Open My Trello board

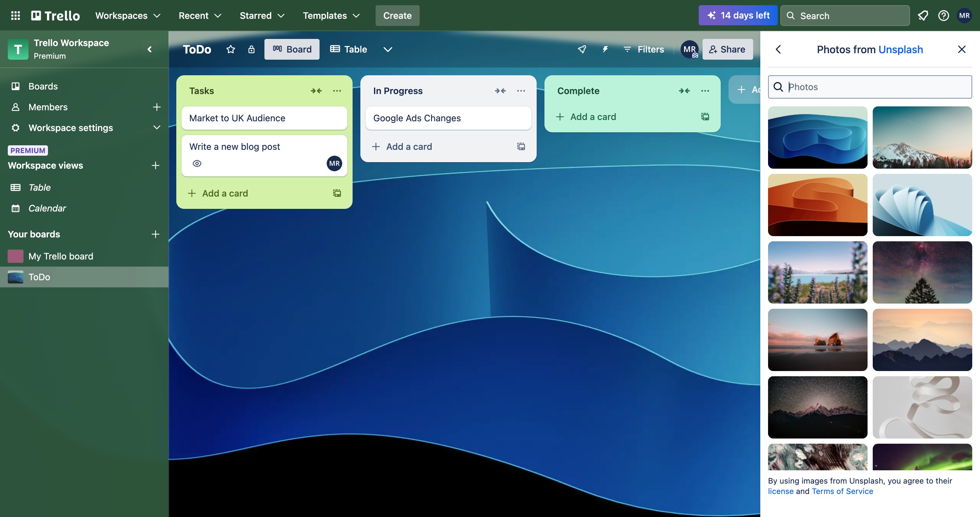pos(84,256)
